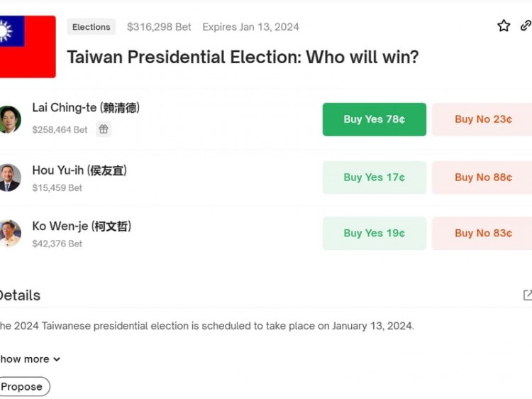Star this market as a favorite
Viewport: 532px width, 399px height.
[504, 26]
